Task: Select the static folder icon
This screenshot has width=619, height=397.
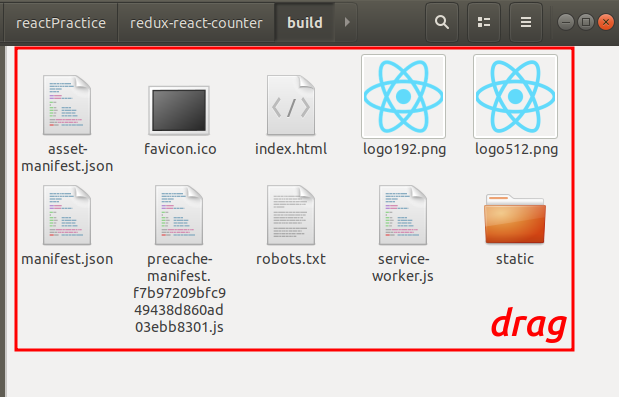Action: [515, 219]
